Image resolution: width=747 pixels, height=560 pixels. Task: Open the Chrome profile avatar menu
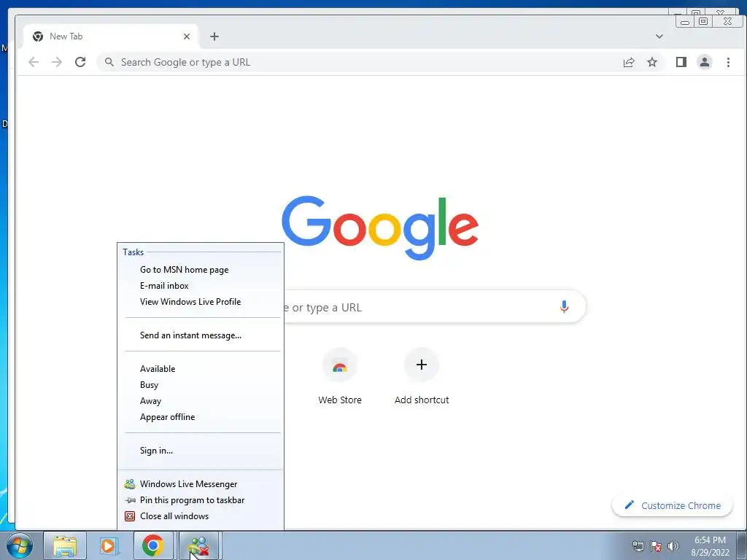[704, 62]
